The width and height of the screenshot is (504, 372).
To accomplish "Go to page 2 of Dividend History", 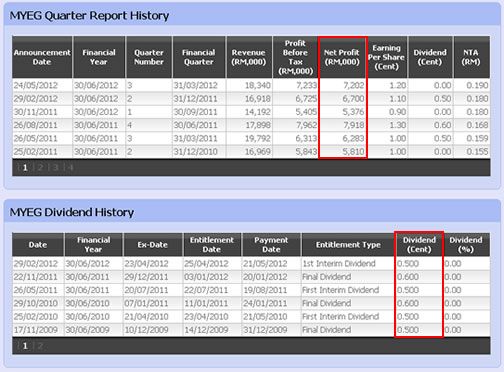I will click(x=40, y=346).
